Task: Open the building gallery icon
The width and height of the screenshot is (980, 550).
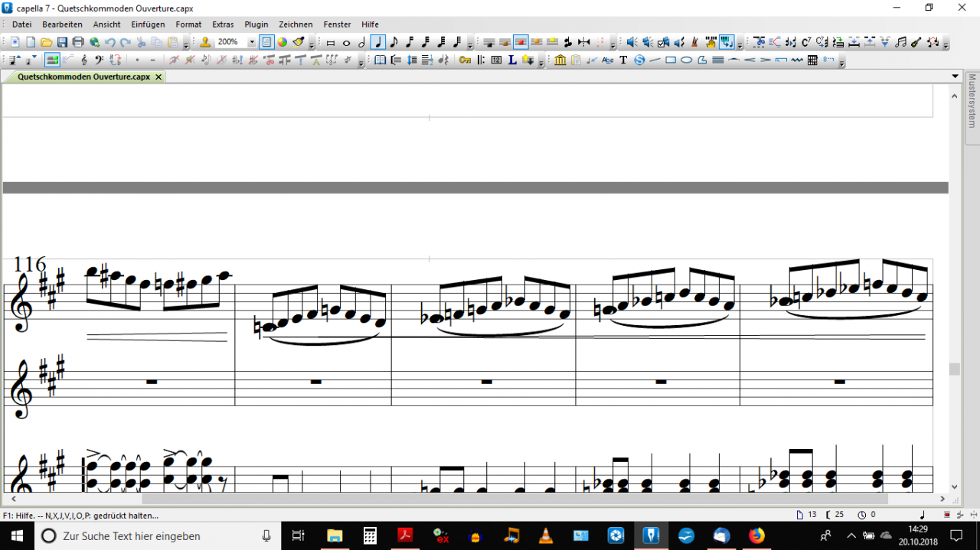Action: pos(560,60)
